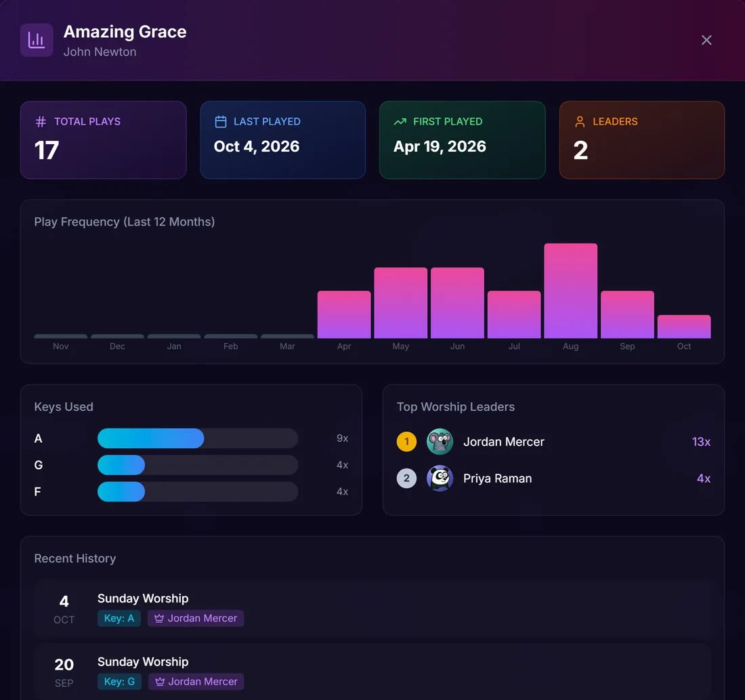Click Priya Raman in Top Worship Leaders
This screenshot has height=700, width=745.
pyautogui.click(x=498, y=478)
